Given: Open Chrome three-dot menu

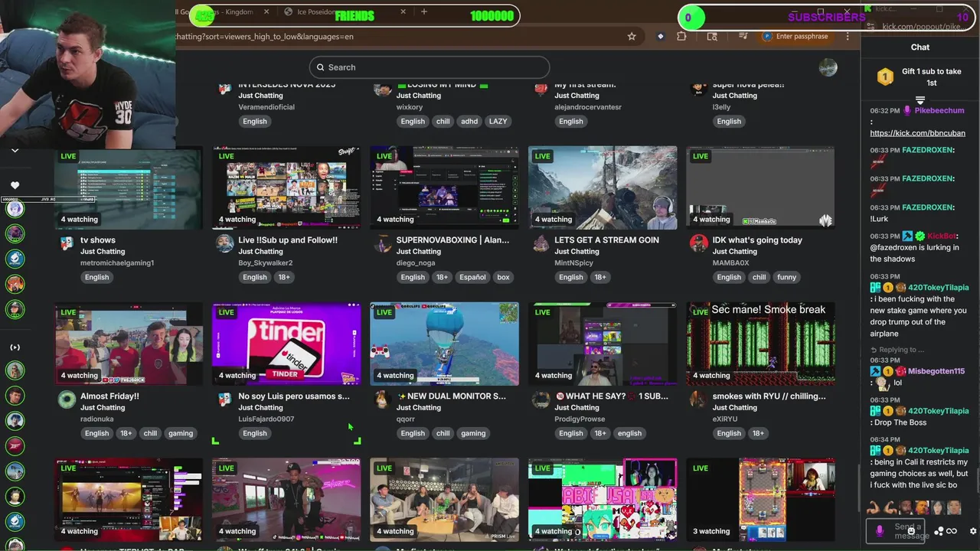Looking at the screenshot, I should point(848,36).
